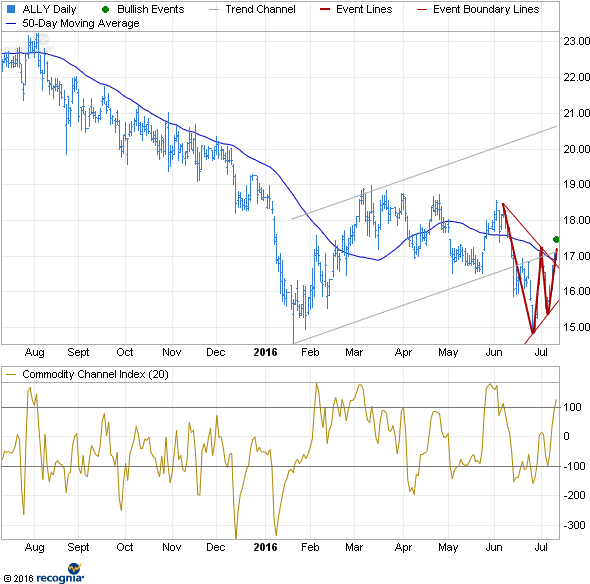Click the 'Commodity Channel Index (20)' title

[95, 374]
